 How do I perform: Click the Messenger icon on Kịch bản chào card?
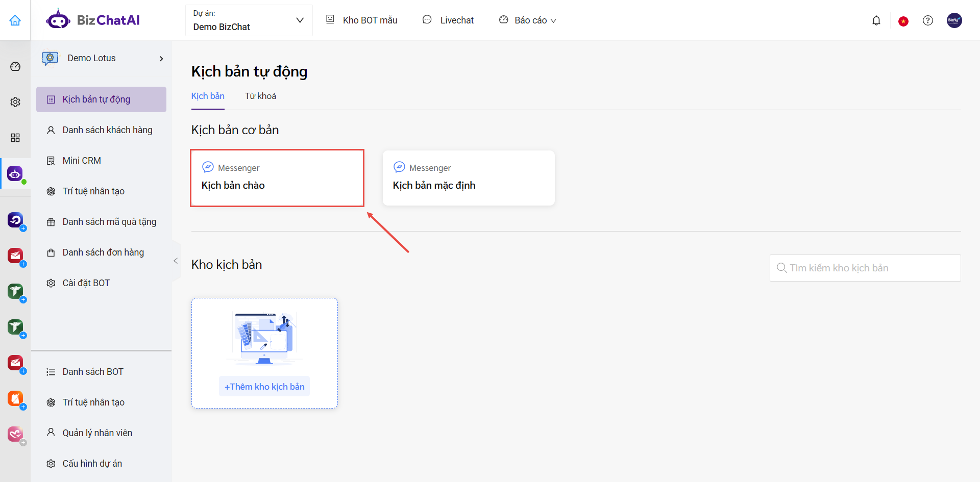click(208, 167)
